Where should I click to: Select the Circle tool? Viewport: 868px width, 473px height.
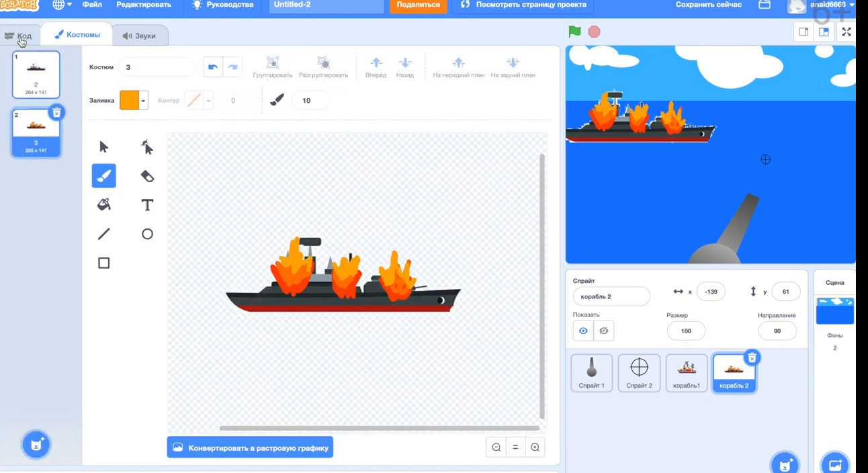[x=147, y=234]
